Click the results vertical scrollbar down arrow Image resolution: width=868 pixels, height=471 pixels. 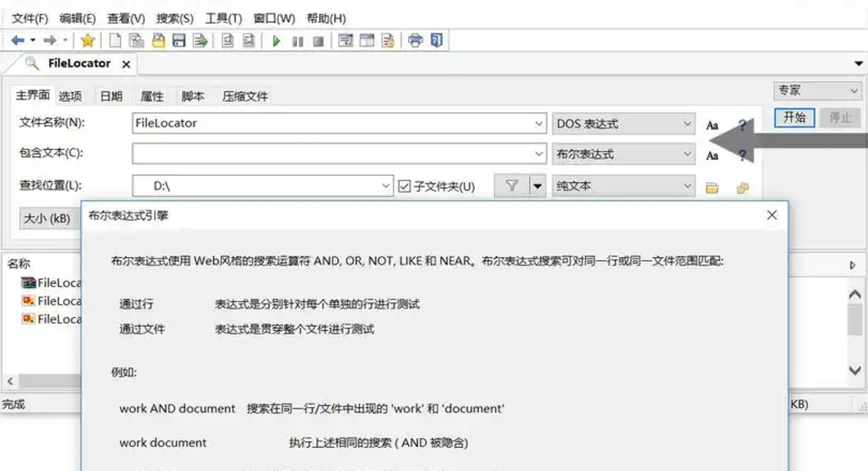tap(855, 370)
